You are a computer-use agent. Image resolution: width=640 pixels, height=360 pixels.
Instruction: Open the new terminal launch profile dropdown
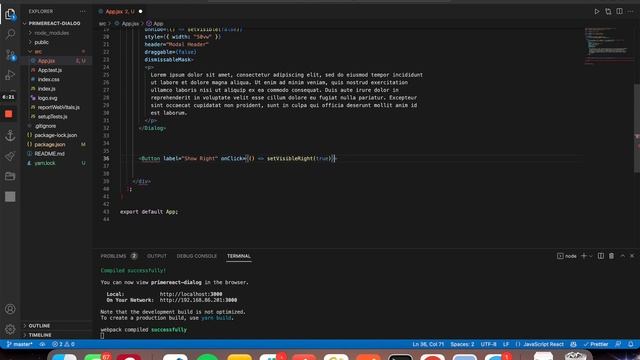(591, 256)
